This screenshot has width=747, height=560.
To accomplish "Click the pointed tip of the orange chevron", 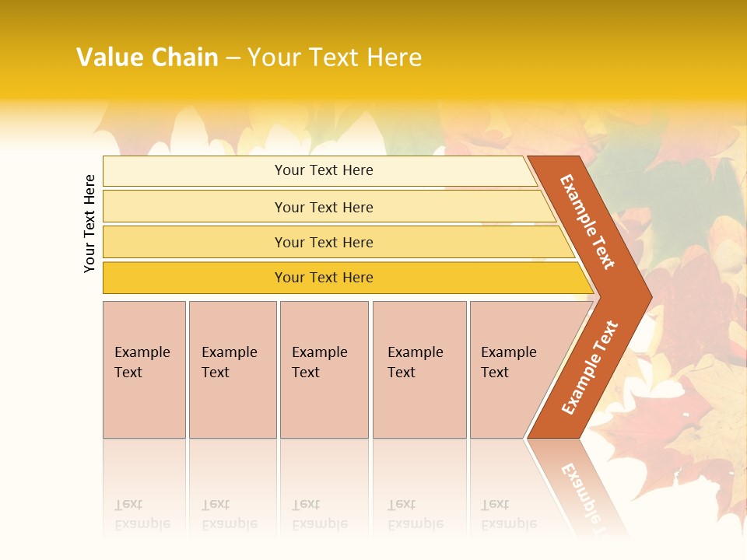I will pos(643,296).
